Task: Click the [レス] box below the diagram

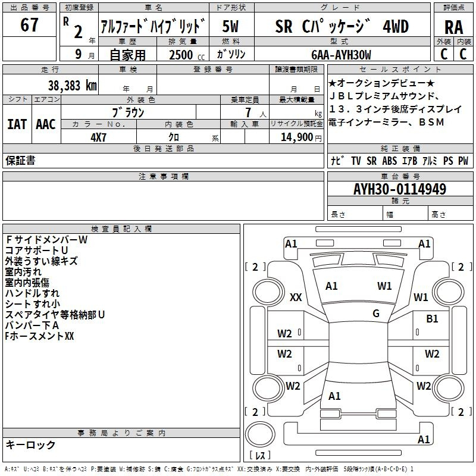Action: point(259,456)
